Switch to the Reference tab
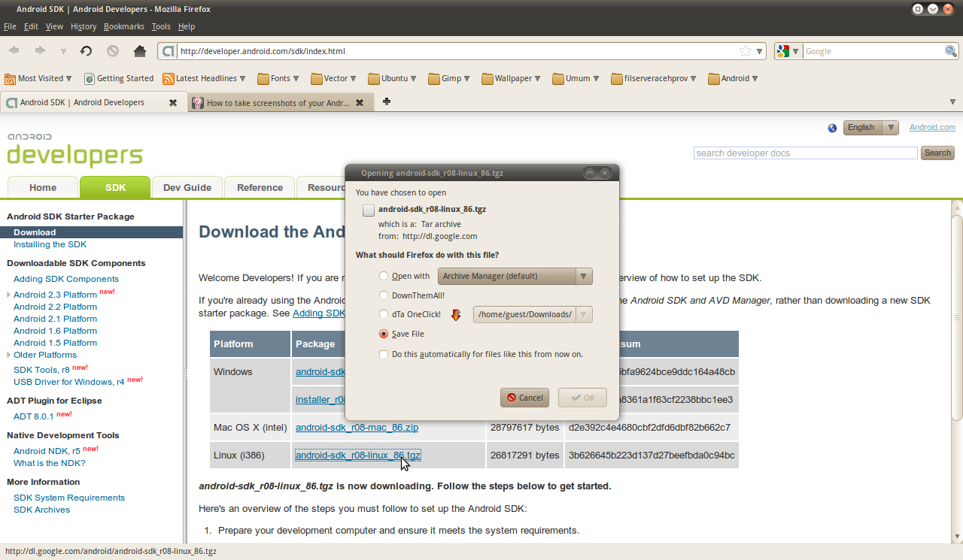Screen dimensions: 963x560 point(260,188)
